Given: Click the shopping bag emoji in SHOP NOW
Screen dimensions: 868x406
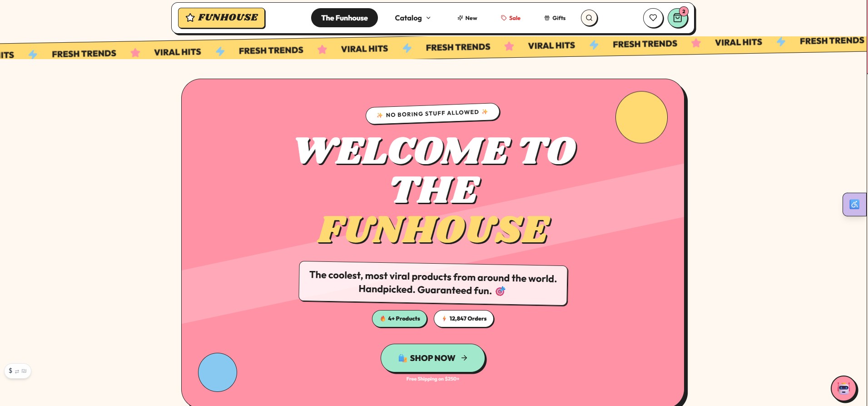Looking at the screenshot, I should pos(402,358).
